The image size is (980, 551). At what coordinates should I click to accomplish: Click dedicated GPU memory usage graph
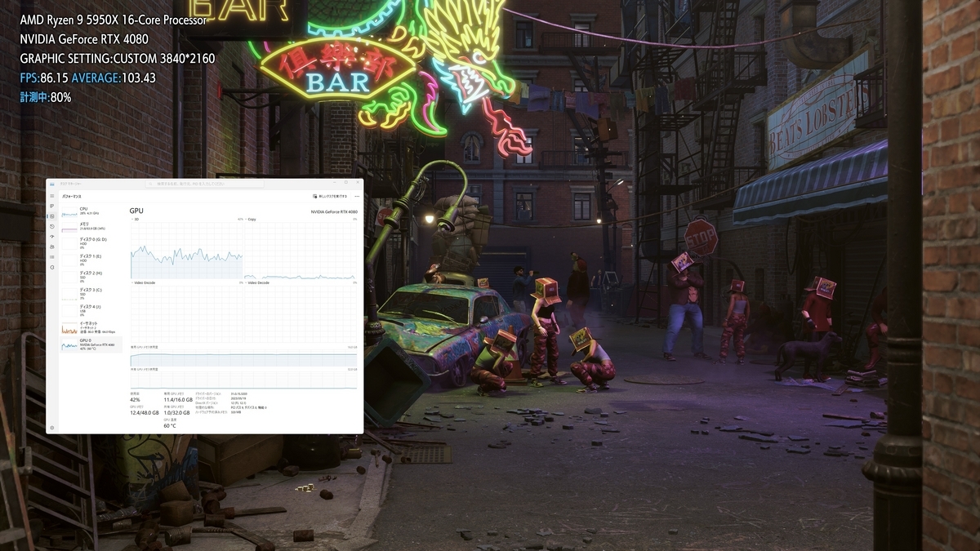pos(243,358)
